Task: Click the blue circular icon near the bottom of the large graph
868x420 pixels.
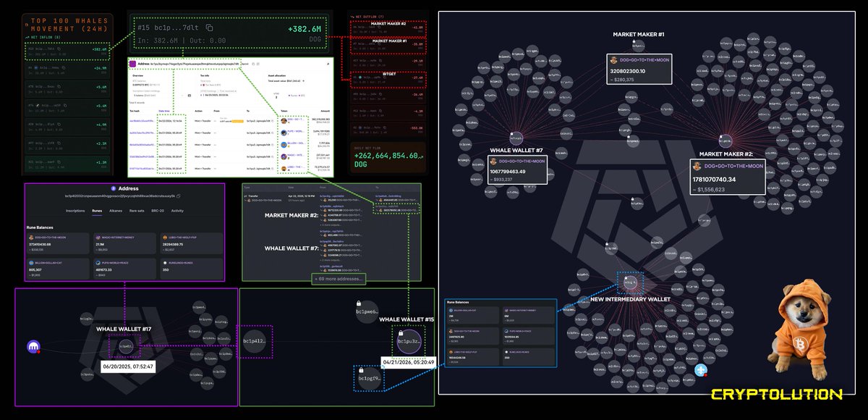Action: click(x=699, y=370)
